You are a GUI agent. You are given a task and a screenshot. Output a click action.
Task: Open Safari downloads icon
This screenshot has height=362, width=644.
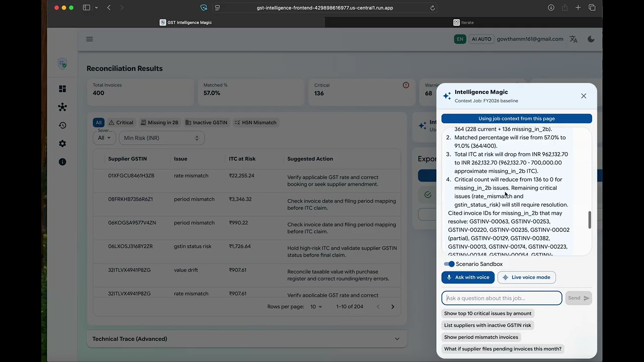pos(551,8)
